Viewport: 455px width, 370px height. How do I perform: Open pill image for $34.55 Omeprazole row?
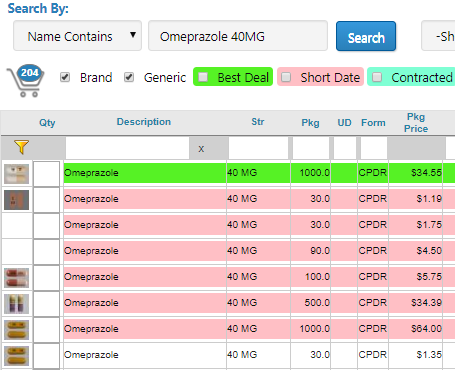tap(16, 174)
